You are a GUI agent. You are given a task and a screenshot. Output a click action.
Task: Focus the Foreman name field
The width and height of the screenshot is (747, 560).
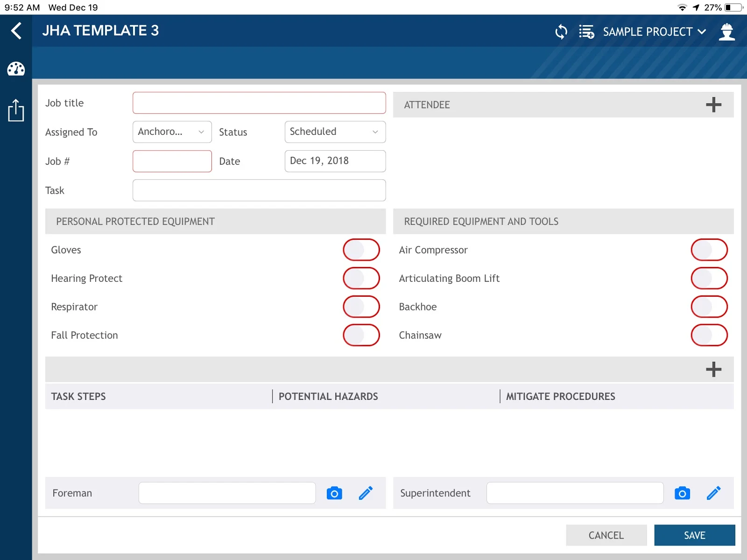click(227, 493)
